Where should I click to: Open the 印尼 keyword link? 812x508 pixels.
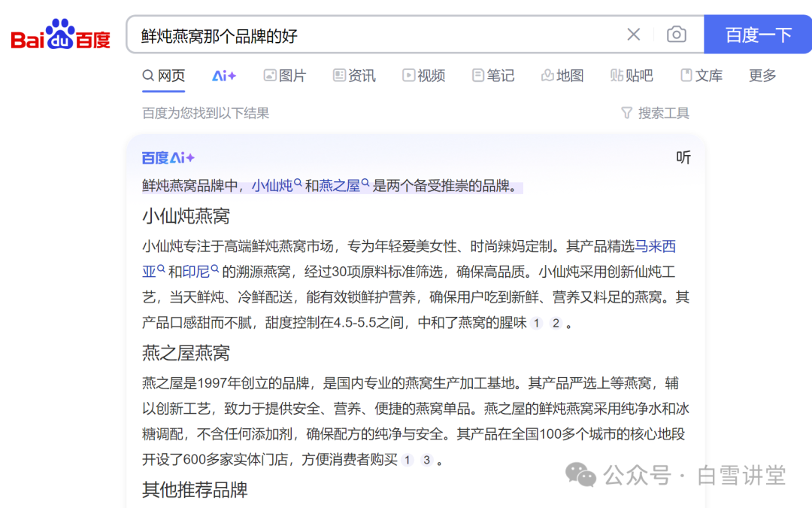(x=201, y=271)
